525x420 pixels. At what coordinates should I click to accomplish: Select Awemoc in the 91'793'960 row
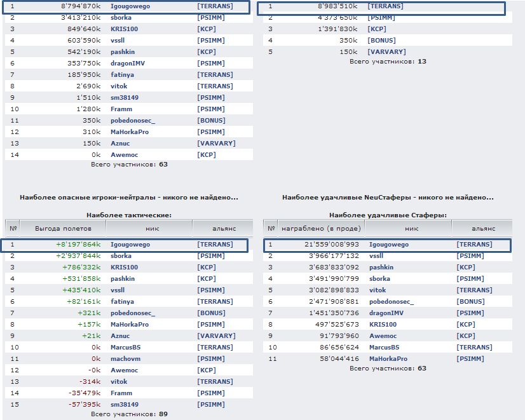click(382, 336)
